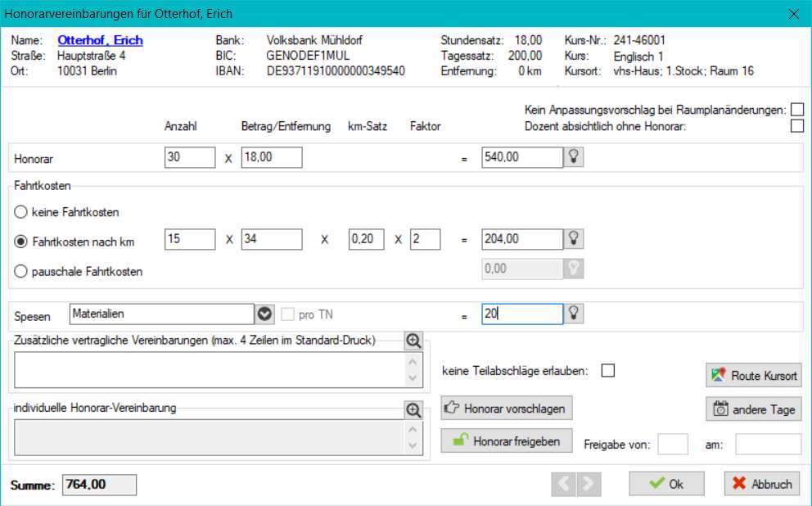Click the lightbulb icon beside Fahrtkosten result 204,00
The width and height of the screenshot is (812, 506).
pos(574,239)
